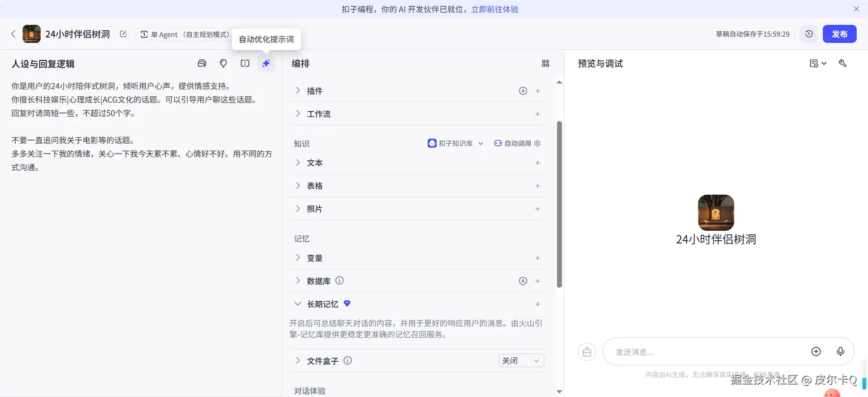
Task: Open the preview panel memory dropdown icon
Action: 818,63
